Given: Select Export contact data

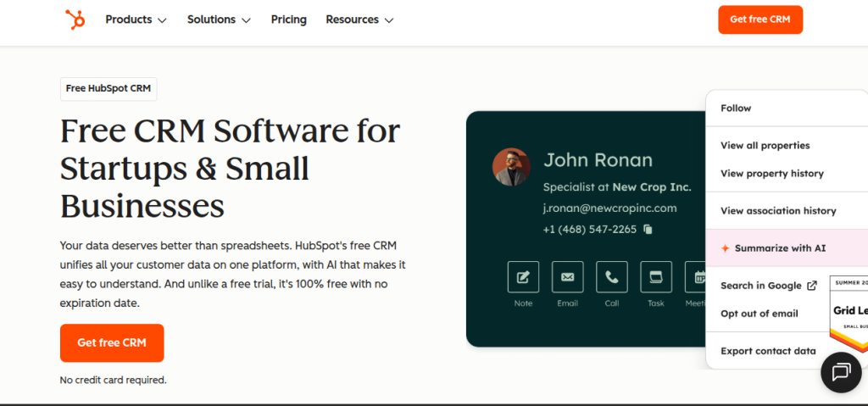Looking at the screenshot, I should [x=768, y=351].
